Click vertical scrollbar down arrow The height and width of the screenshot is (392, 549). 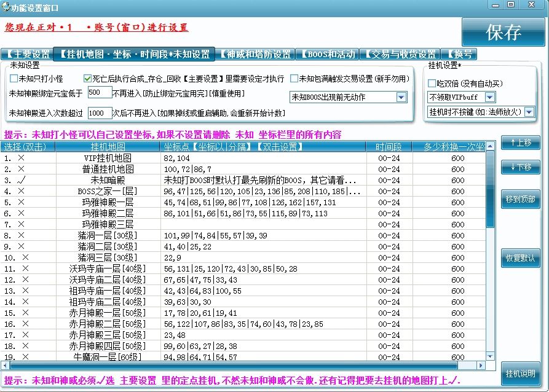pos(490,356)
